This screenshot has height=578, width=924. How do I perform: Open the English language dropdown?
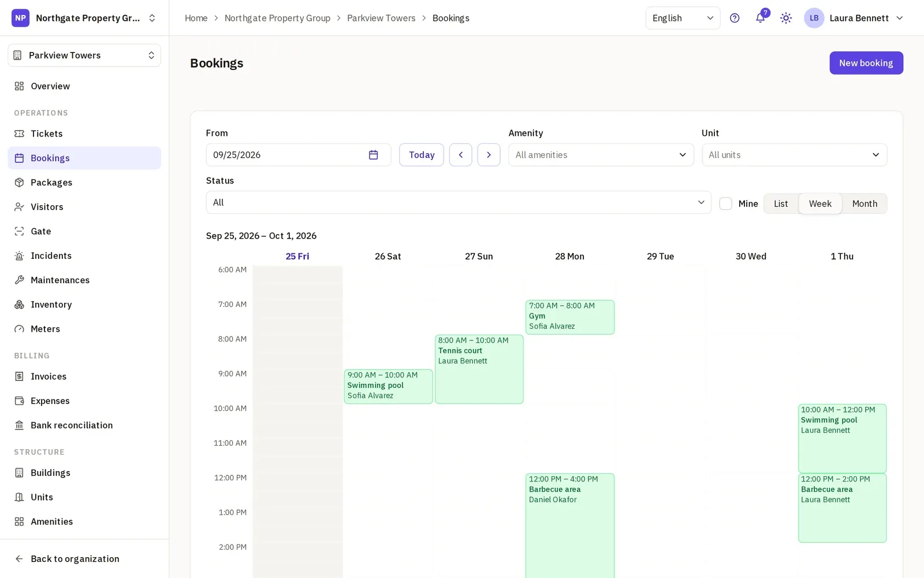coord(683,18)
